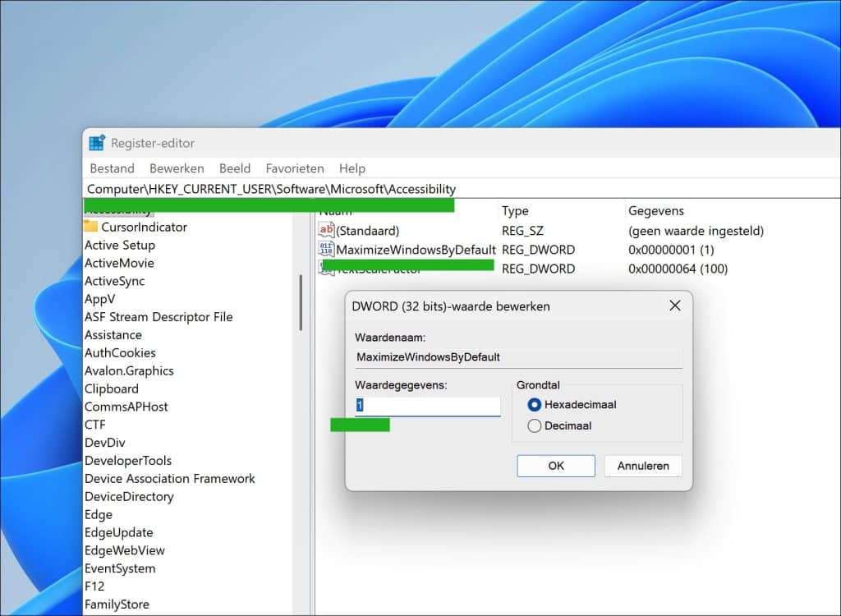Select the CursorIndicator tree key
This screenshot has height=616, width=841.
(144, 227)
